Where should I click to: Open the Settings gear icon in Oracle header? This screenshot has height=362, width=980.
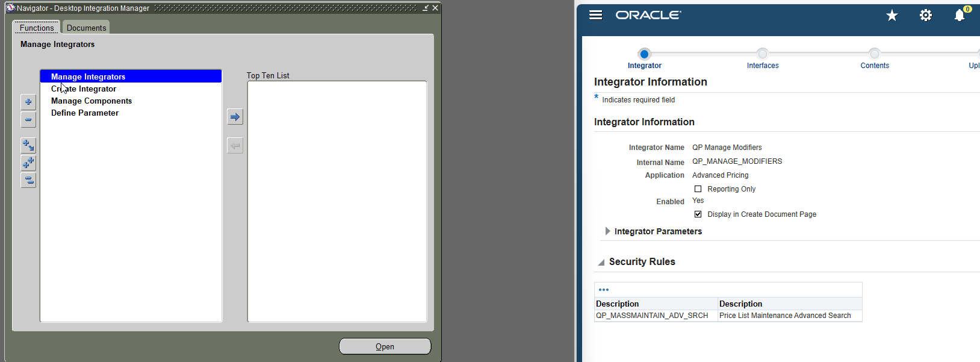[x=926, y=16]
